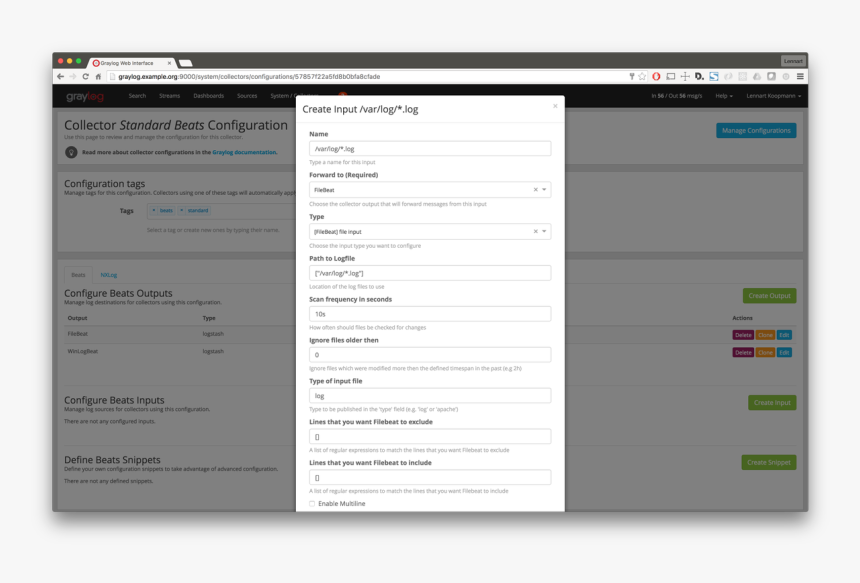Click Manage Configurations button

click(x=756, y=131)
